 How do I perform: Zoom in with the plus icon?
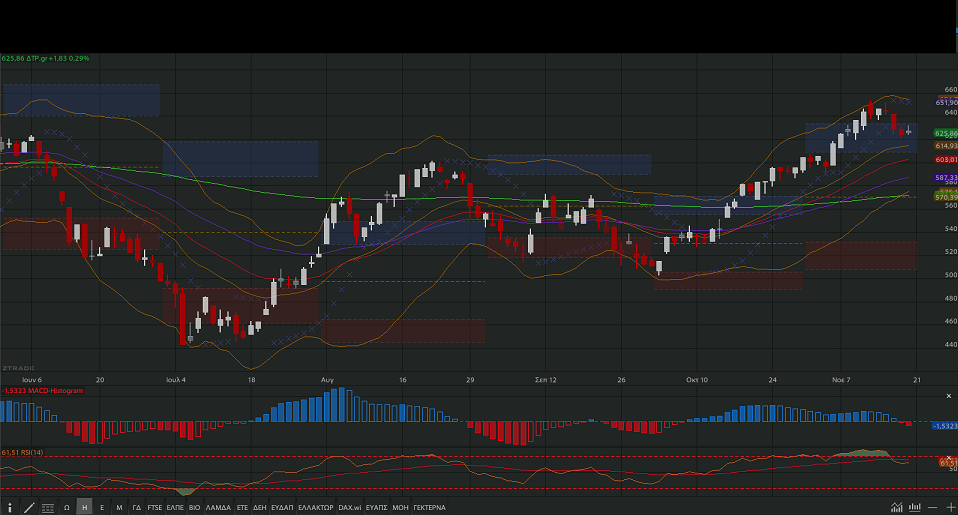(951, 508)
